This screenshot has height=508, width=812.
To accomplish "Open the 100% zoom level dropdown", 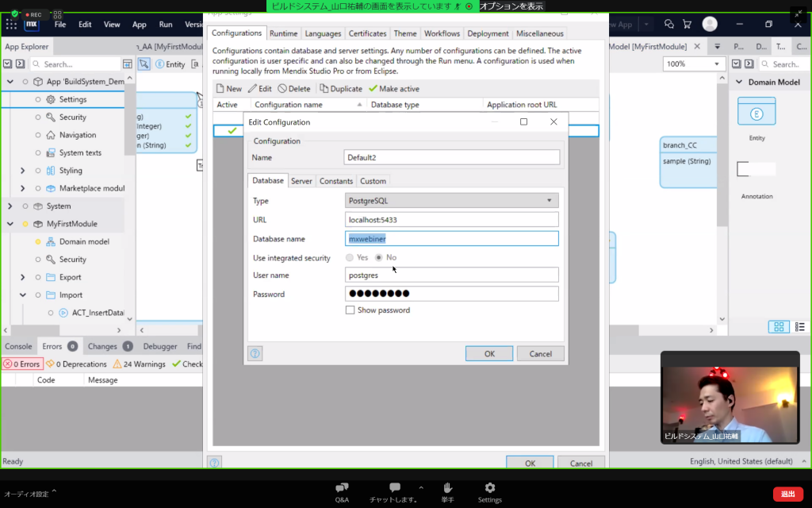I will (x=695, y=63).
